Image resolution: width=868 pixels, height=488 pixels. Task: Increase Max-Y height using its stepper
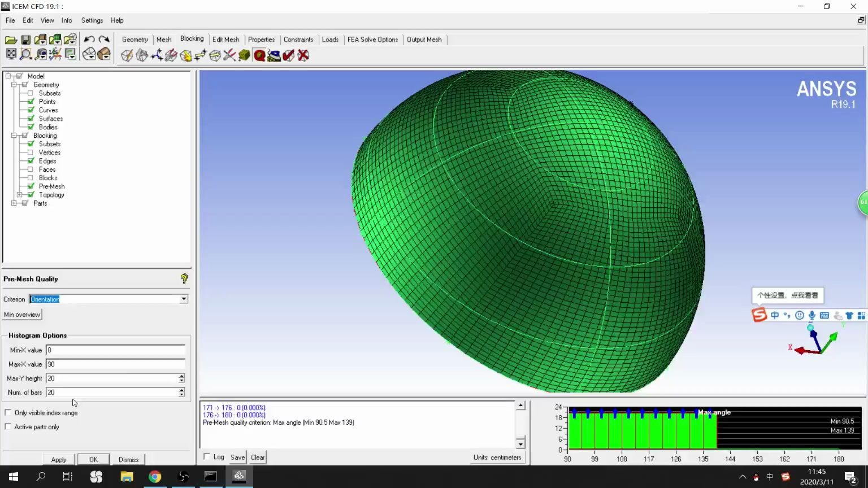[x=181, y=376]
